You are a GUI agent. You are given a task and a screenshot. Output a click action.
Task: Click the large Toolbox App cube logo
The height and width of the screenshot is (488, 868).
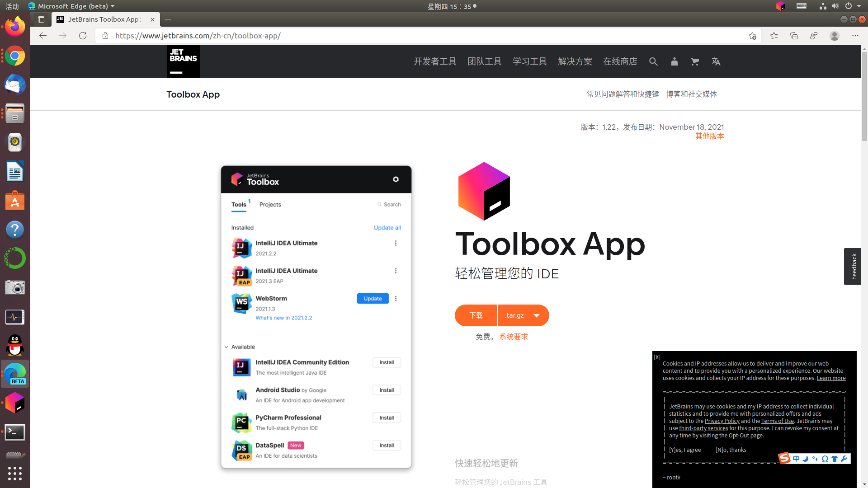pyautogui.click(x=484, y=191)
